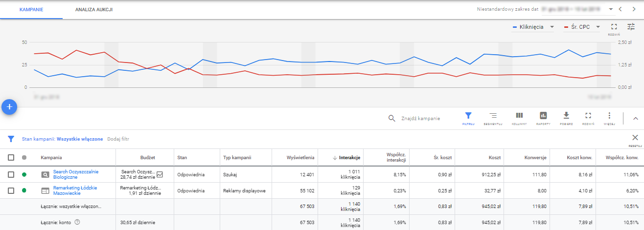Screen dimensions: 644x230
Task: Switch to the Kampanie tab
Action: pos(31,9)
